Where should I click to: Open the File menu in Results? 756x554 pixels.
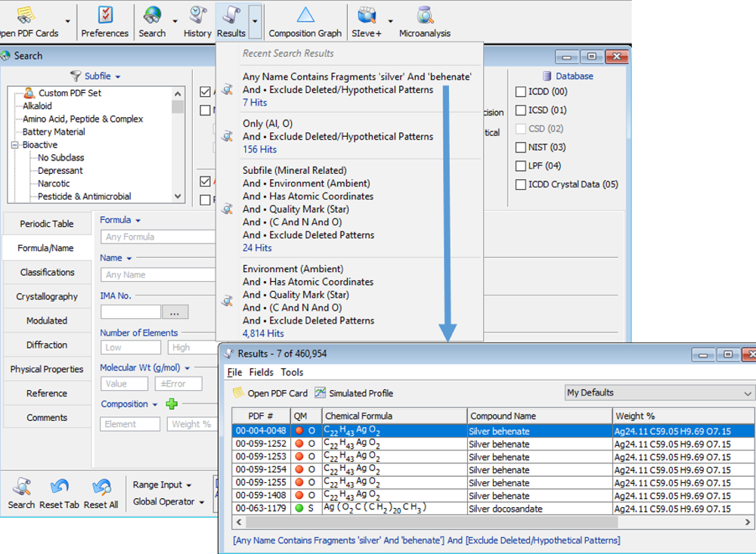tap(235, 372)
